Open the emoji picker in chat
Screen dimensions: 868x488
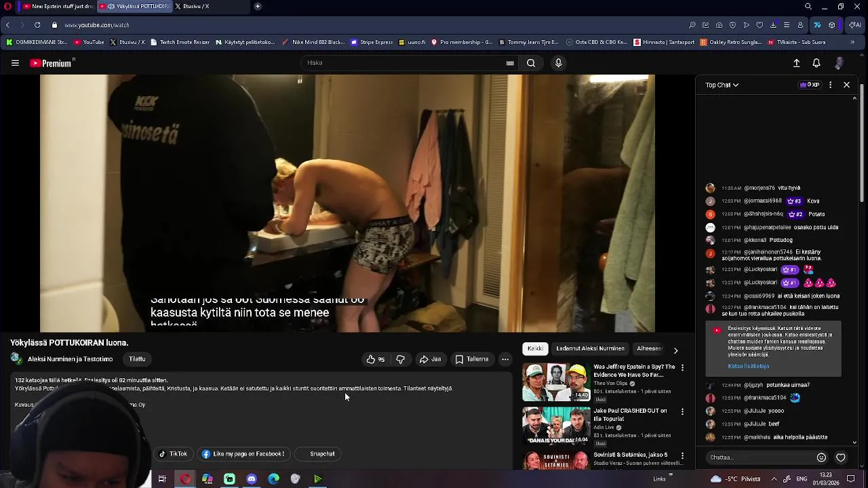point(821,457)
